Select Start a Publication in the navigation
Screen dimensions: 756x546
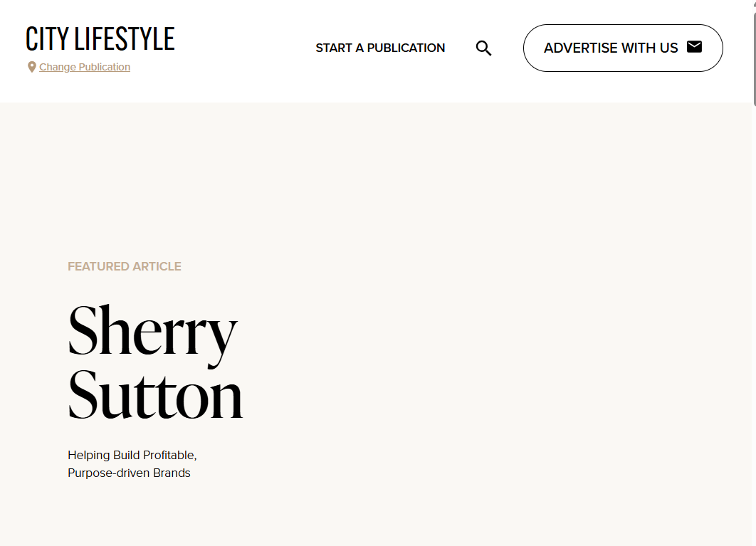(380, 48)
